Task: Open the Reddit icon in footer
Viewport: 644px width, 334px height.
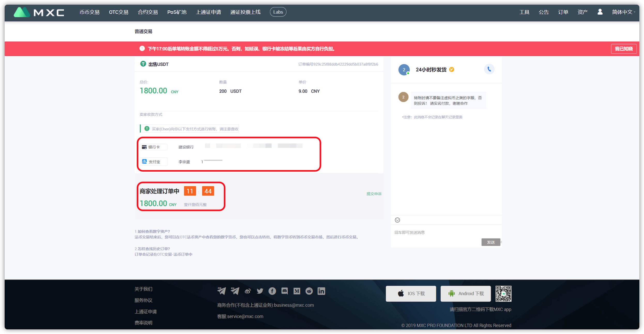Action: click(x=309, y=291)
